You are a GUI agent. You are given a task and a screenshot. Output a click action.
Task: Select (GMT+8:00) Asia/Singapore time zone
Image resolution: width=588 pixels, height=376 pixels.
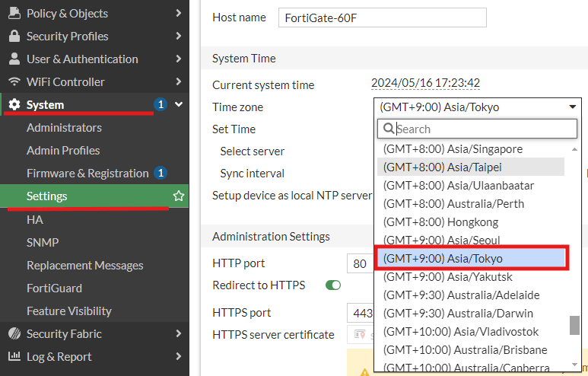(x=471, y=149)
